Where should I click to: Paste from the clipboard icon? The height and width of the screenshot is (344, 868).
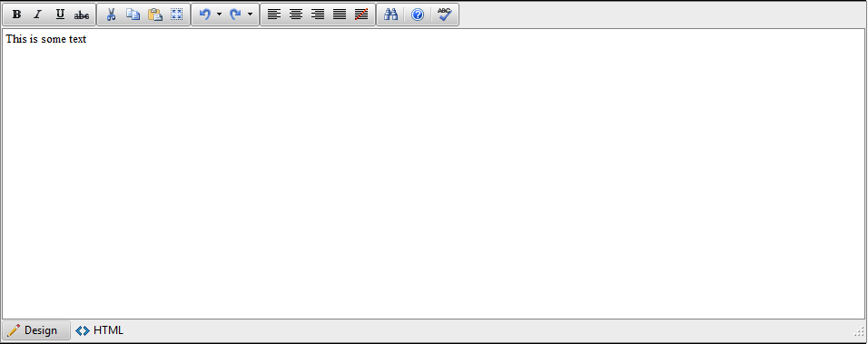[155, 15]
